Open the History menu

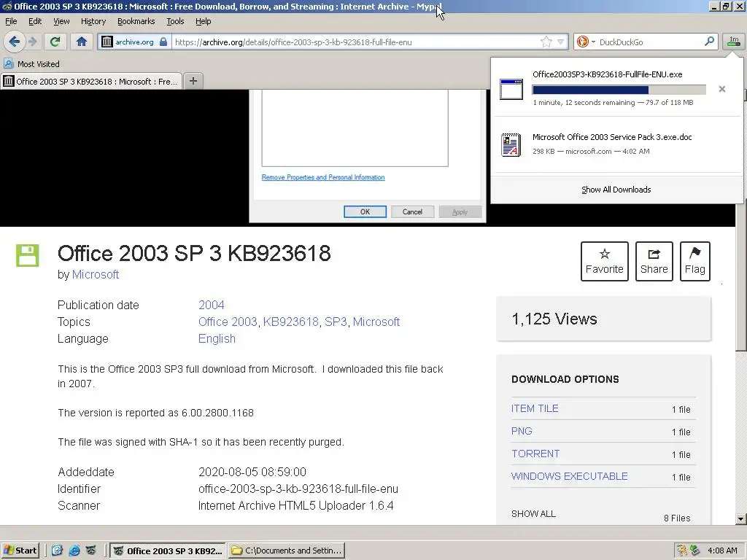(93, 21)
